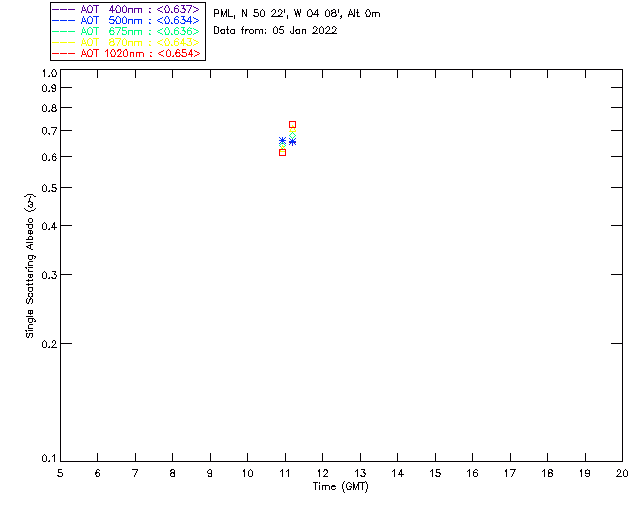Select the AOT 1020nm legend entry
Screen dimensions: 640x512
[x=126, y=53]
